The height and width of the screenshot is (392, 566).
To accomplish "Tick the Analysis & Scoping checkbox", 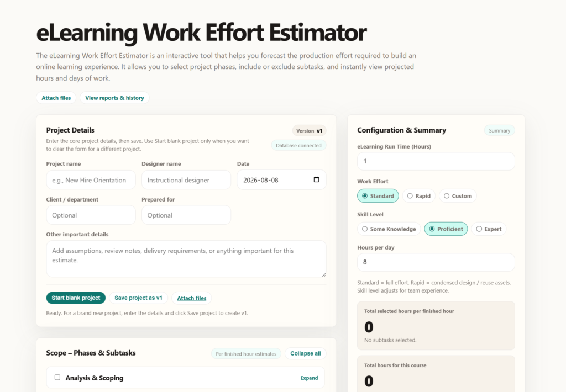I will point(57,377).
